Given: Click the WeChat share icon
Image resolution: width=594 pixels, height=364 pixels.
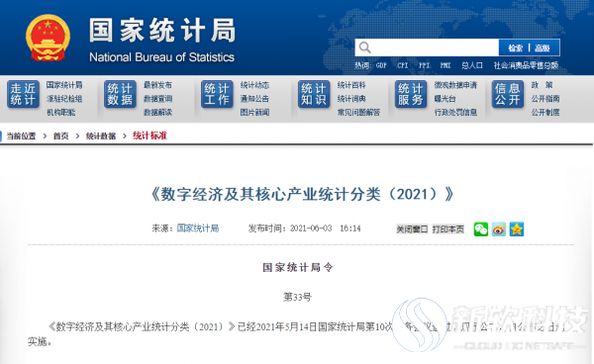Looking at the screenshot, I should tap(481, 229).
